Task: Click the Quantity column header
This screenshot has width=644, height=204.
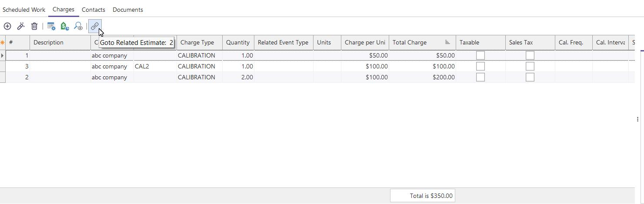Action: coord(238,43)
